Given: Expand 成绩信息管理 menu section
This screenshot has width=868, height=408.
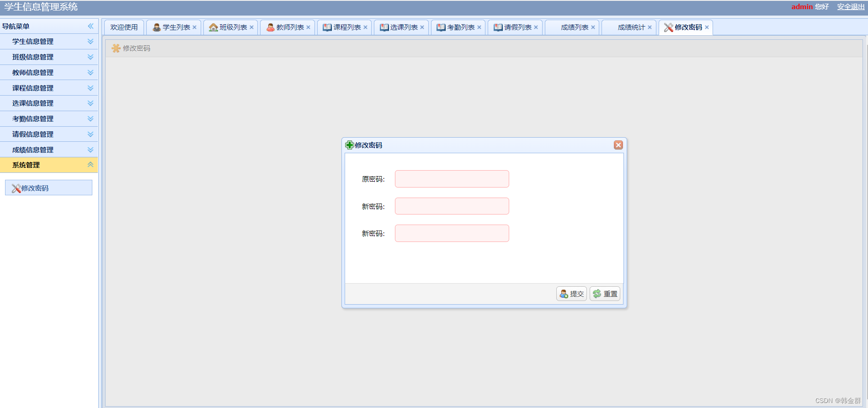Looking at the screenshot, I should tap(91, 150).
